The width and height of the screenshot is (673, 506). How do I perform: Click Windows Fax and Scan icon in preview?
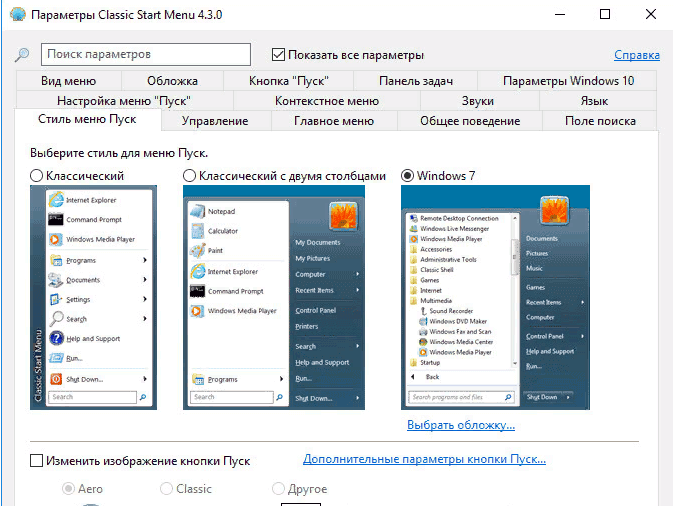pyautogui.click(x=423, y=331)
